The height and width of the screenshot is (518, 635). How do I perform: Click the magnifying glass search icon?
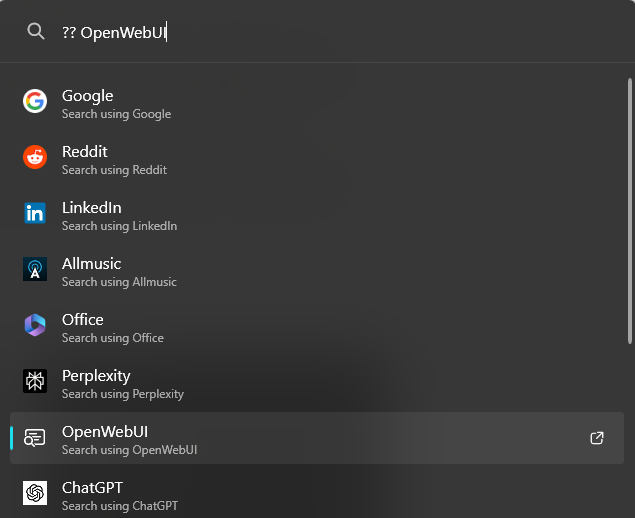(x=36, y=31)
